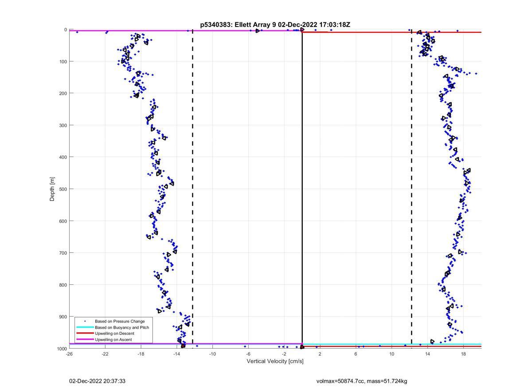Click x-axis tick label -14
The height and width of the screenshot is (392, 532).
click(x=176, y=354)
